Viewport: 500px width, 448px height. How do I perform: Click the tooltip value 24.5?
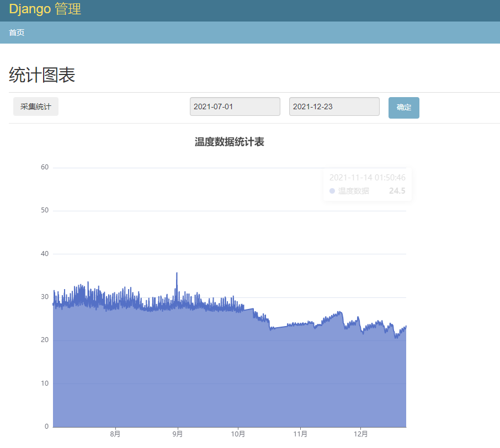click(397, 191)
